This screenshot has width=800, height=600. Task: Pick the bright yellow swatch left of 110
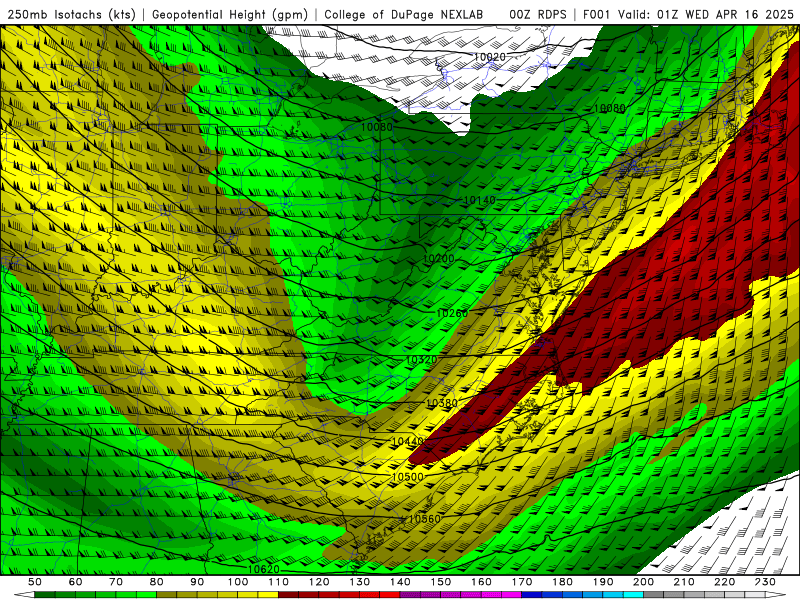[x=268, y=595]
